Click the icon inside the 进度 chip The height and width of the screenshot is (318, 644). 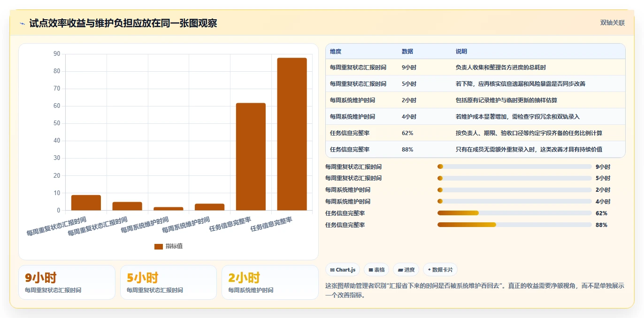[x=400, y=270]
